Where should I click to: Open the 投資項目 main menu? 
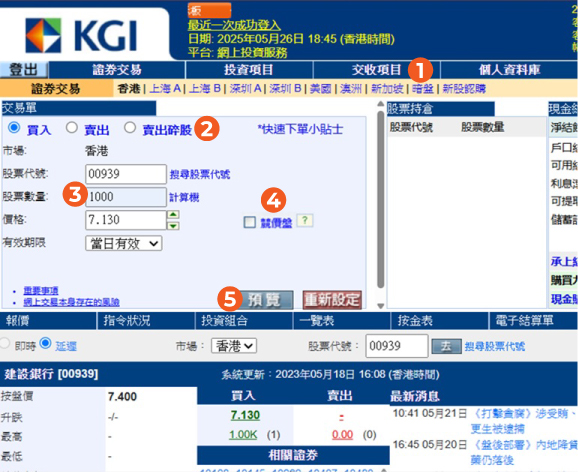pos(249,70)
